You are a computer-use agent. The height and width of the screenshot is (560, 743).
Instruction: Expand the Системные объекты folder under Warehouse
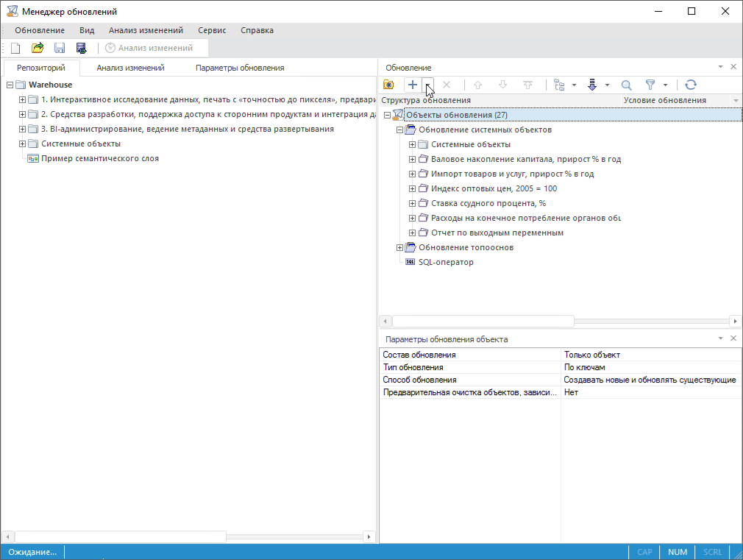pos(22,143)
